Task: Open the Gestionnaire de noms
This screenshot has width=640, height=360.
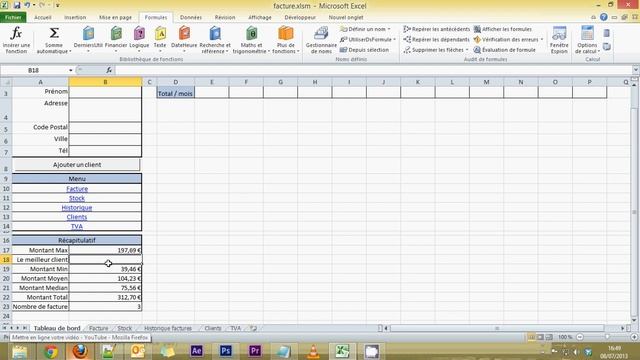Action: 321,40
